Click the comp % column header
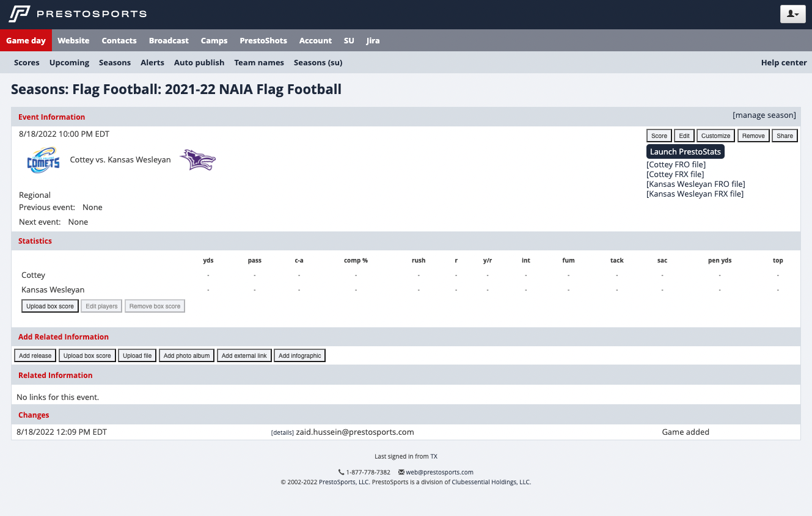812x516 pixels. pos(356,260)
